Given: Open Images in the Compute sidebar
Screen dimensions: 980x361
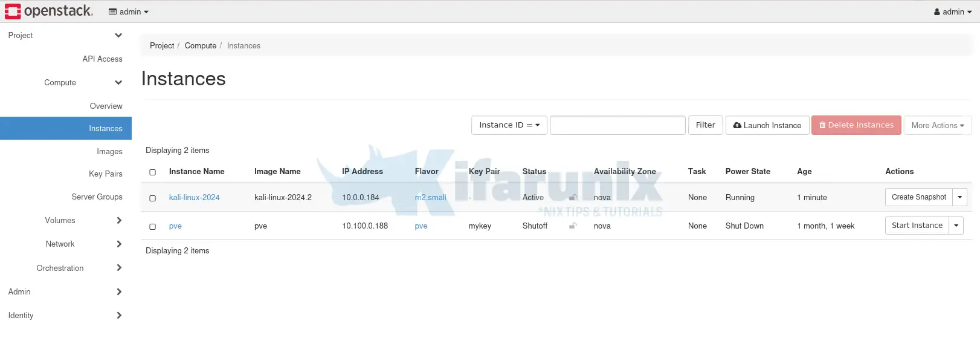Looking at the screenshot, I should [x=109, y=152].
